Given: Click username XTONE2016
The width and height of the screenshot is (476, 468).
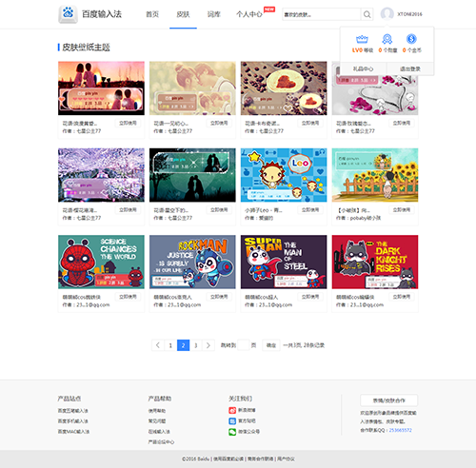Looking at the screenshot, I should tap(409, 14).
